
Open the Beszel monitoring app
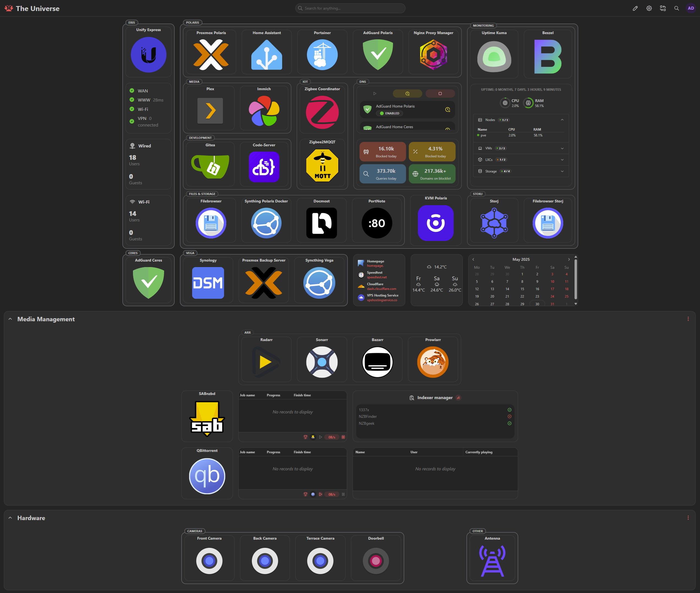tap(548, 54)
